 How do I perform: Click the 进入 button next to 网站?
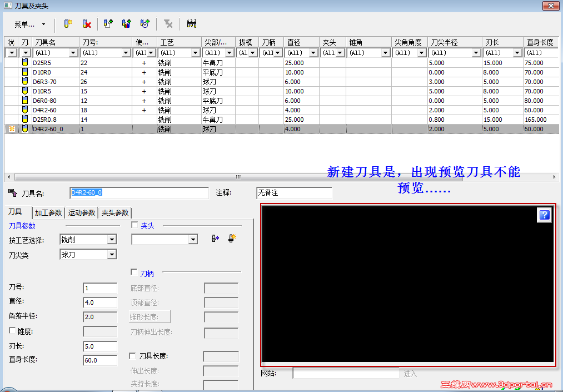coord(410,373)
